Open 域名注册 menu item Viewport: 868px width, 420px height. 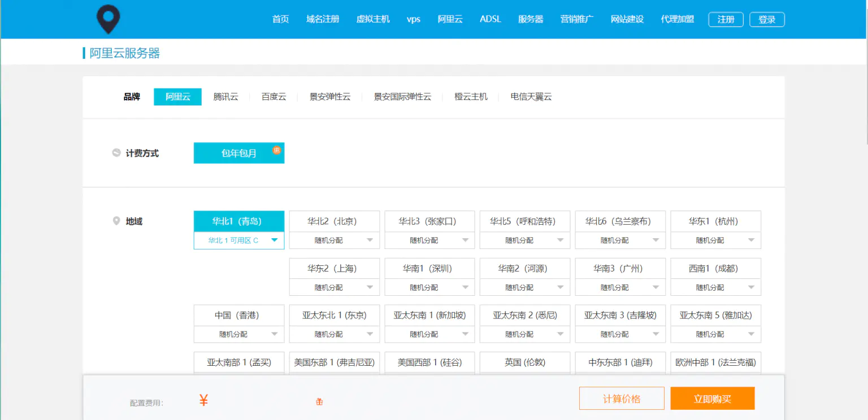[323, 19]
